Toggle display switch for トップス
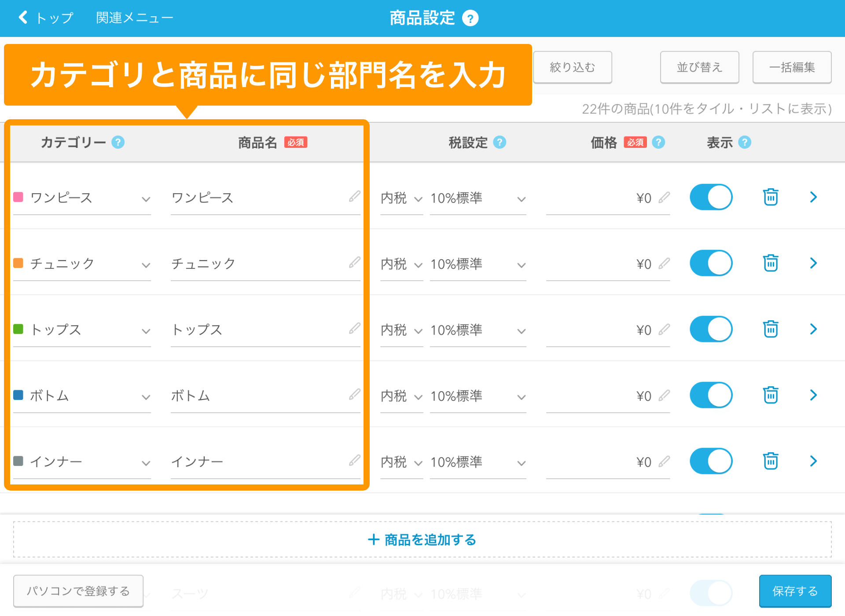The image size is (845, 616). (x=711, y=329)
